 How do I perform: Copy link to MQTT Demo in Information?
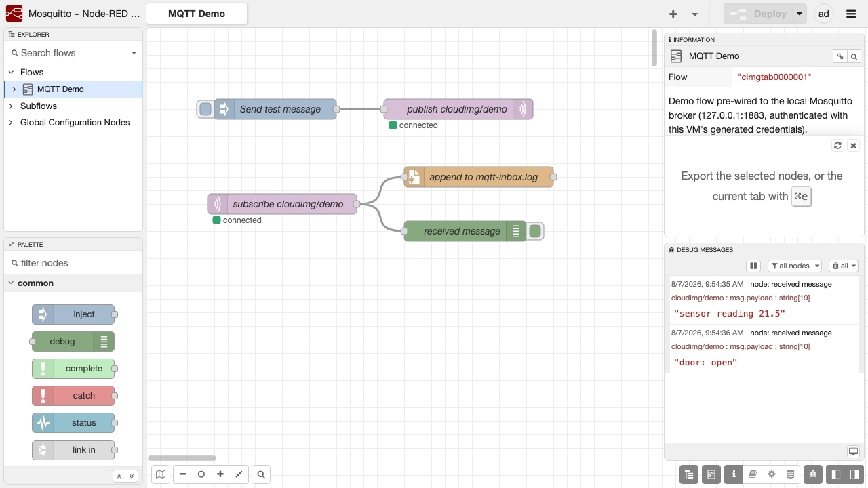[x=840, y=56]
